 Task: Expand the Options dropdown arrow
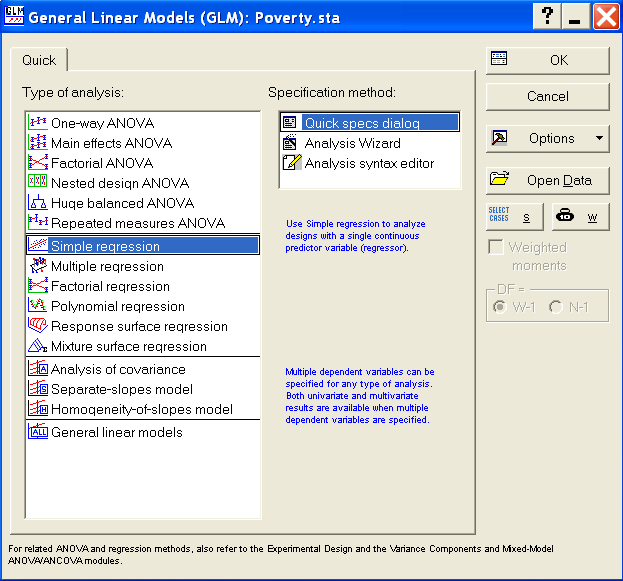click(x=599, y=138)
